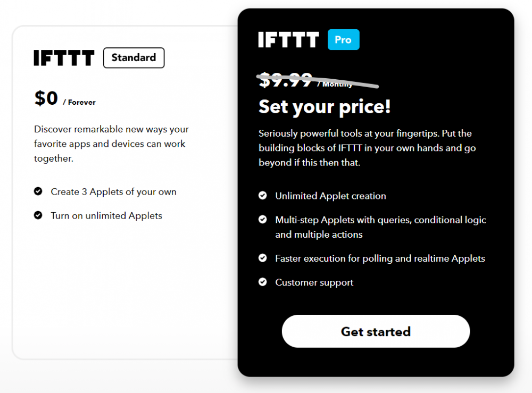This screenshot has height=393, width=532.
Task: Select the blue Pro badge
Action: point(343,39)
